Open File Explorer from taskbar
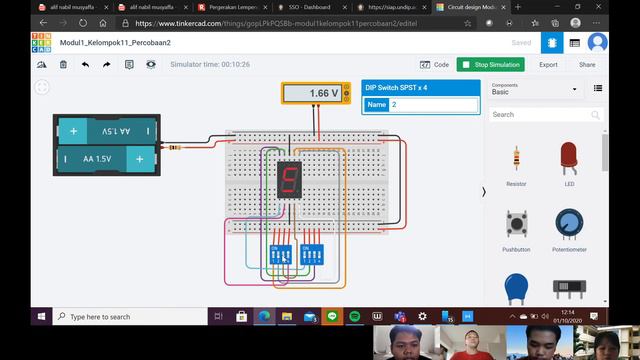This screenshot has height=360, width=640. pyautogui.click(x=287, y=316)
